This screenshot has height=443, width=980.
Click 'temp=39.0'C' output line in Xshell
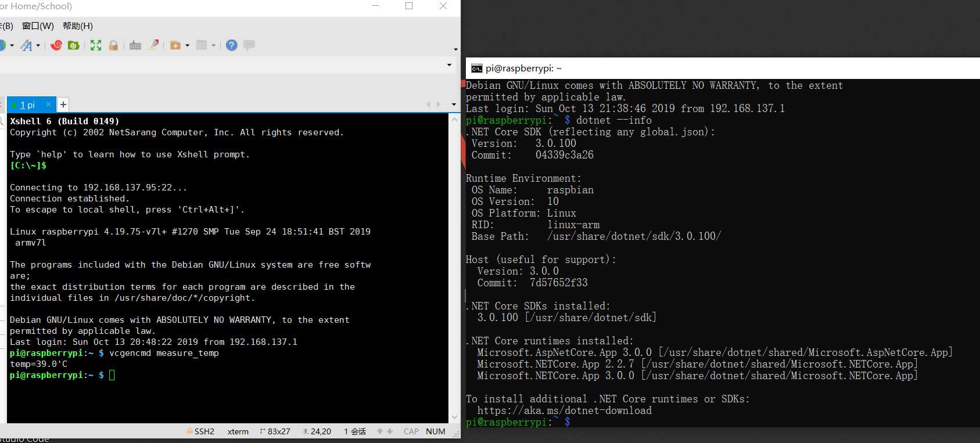39,364
